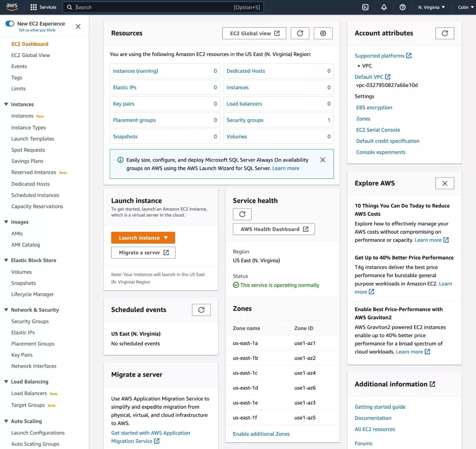Screen dimensions: 476x449
Task: Open the Security groups resource tile
Action: (x=278, y=120)
